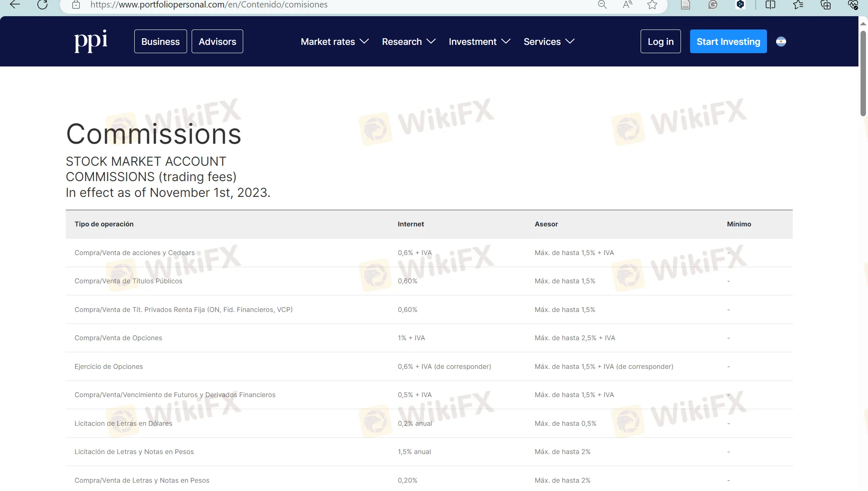Open browser essentials heart icon
Screen dimensions: 868x491
(853, 5)
